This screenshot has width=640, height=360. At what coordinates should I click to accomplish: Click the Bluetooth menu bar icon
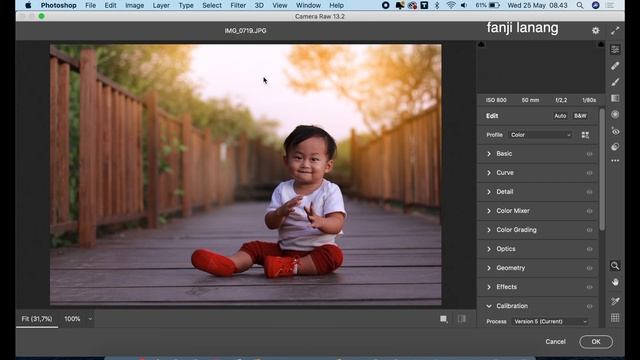point(437,5)
